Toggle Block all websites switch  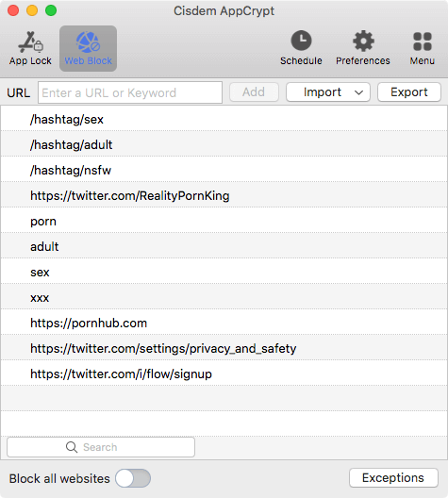[133, 478]
